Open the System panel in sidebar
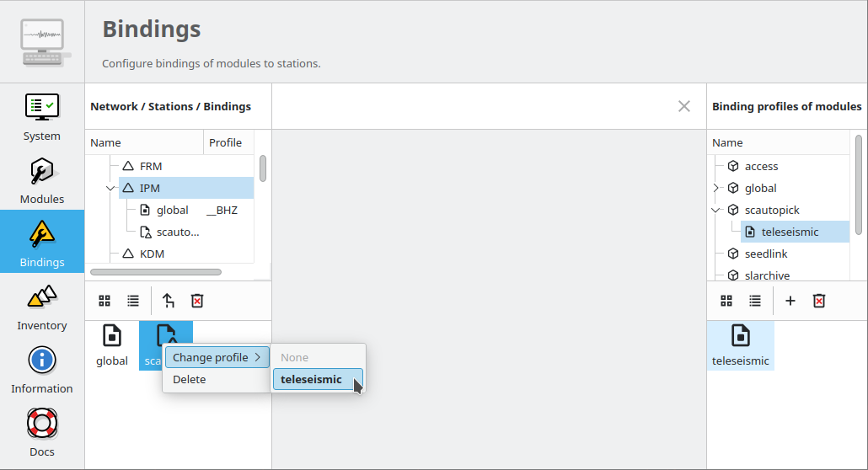The image size is (868, 470). pyautogui.click(x=42, y=117)
